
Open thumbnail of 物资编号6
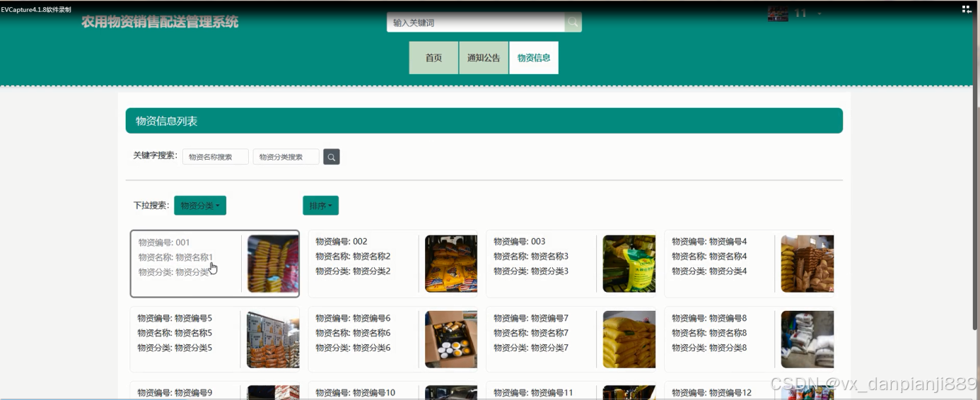click(x=451, y=340)
